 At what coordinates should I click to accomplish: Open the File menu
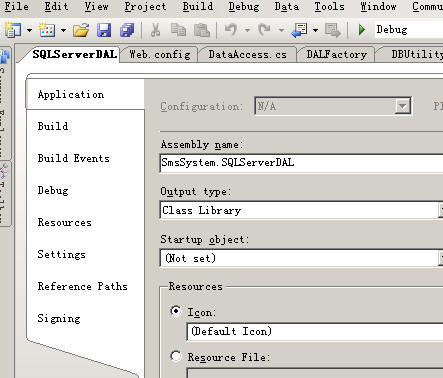(16, 6)
